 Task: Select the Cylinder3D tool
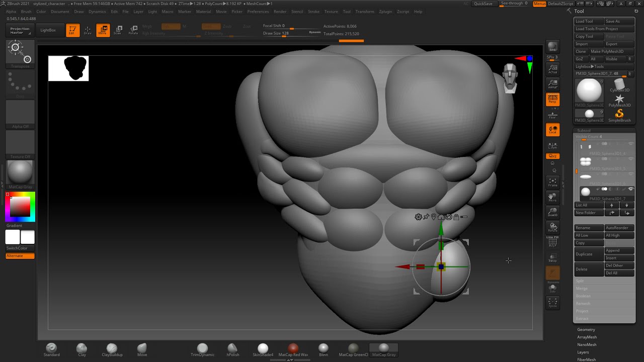[x=619, y=85]
